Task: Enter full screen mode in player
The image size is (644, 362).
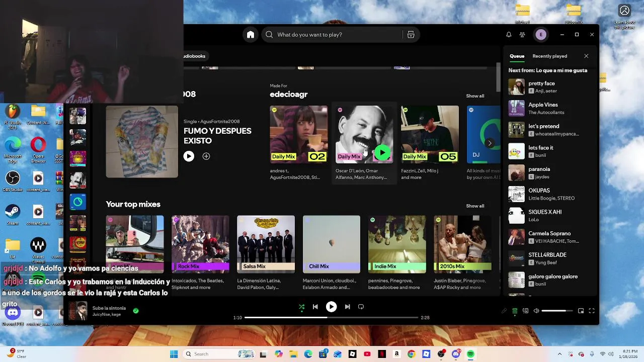Action: (592, 311)
